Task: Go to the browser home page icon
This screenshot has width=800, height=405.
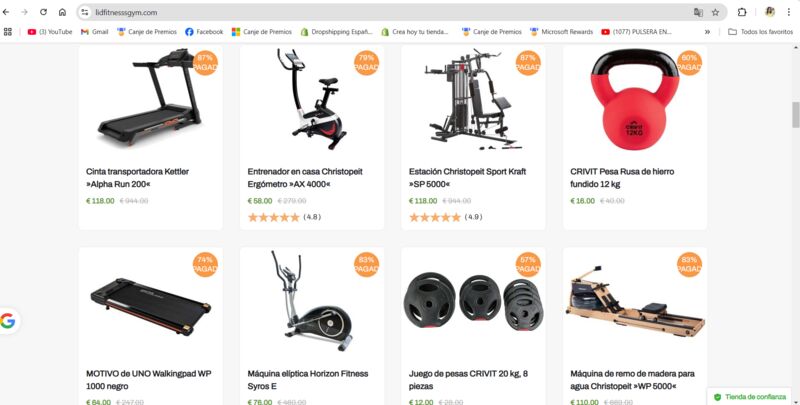Action: [x=62, y=12]
